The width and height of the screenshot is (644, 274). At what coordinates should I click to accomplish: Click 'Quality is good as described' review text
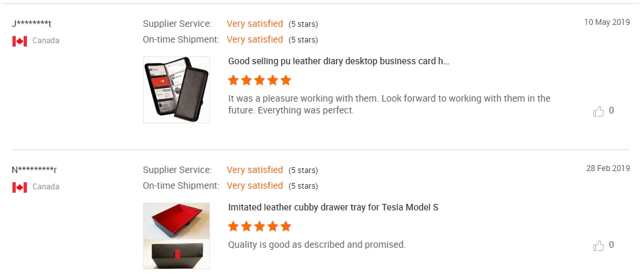pos(316,245)
